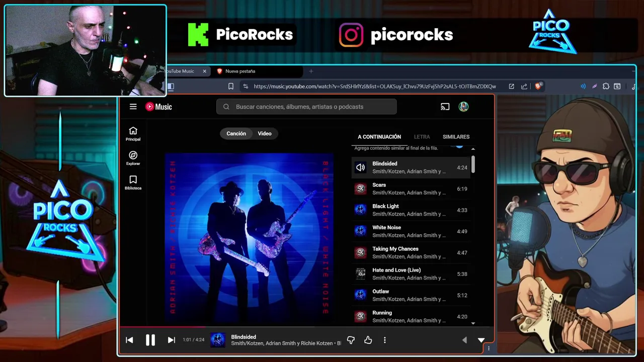
Task: Click the tab audio playing indicator
Action: pos(583,86)
